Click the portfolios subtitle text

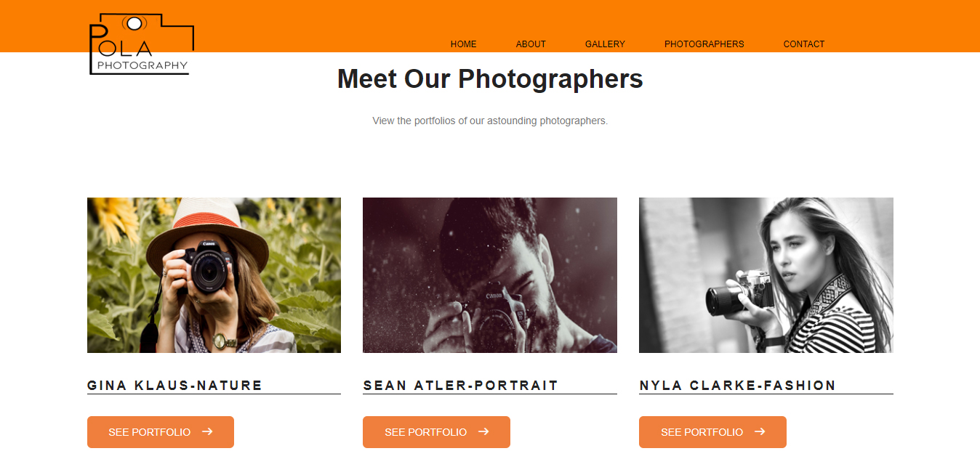click(x=490, y=121)
